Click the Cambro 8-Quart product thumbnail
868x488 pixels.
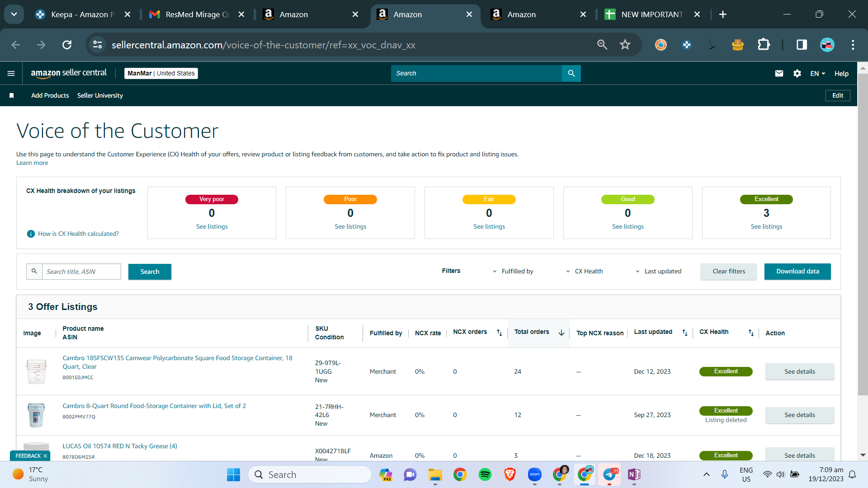point(36,415)
